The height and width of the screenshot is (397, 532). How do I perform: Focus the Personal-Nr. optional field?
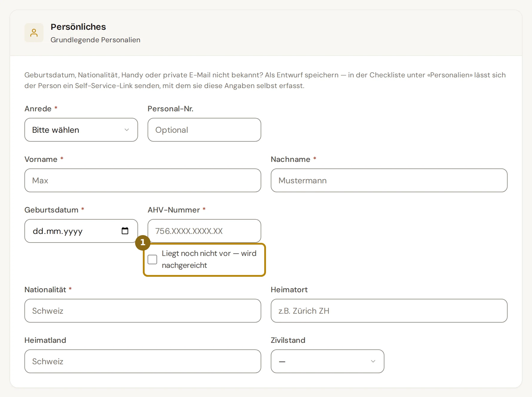click(x=204, y=130)
